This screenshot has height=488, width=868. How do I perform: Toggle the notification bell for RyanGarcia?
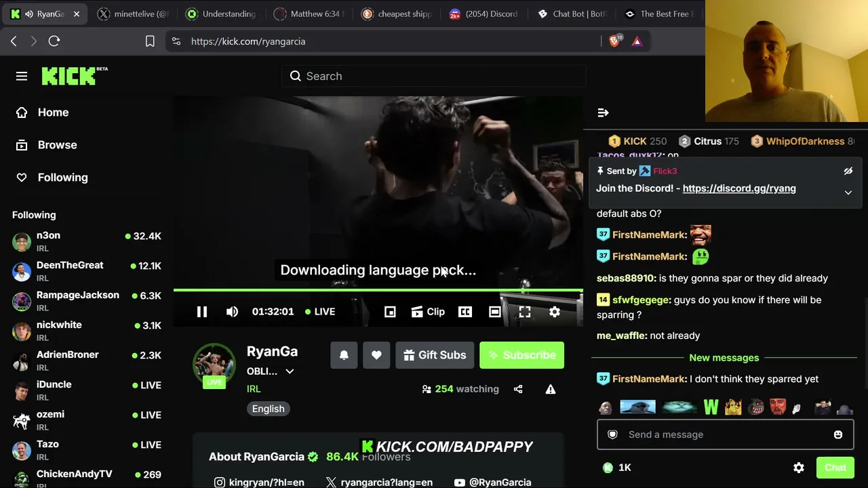344,355
